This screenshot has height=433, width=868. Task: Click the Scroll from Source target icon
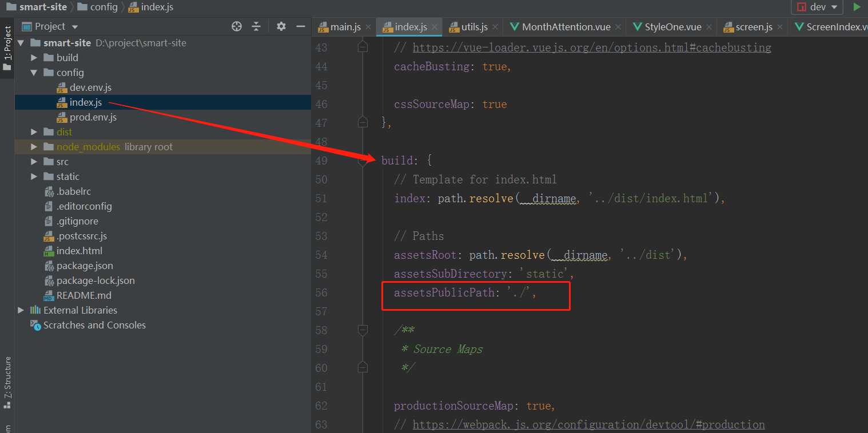237,26
